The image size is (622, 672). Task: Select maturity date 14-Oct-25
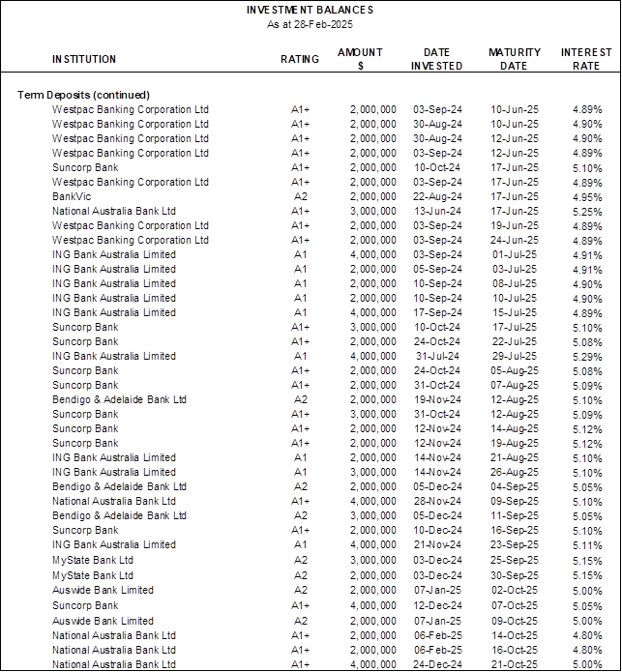pos(515,636)
